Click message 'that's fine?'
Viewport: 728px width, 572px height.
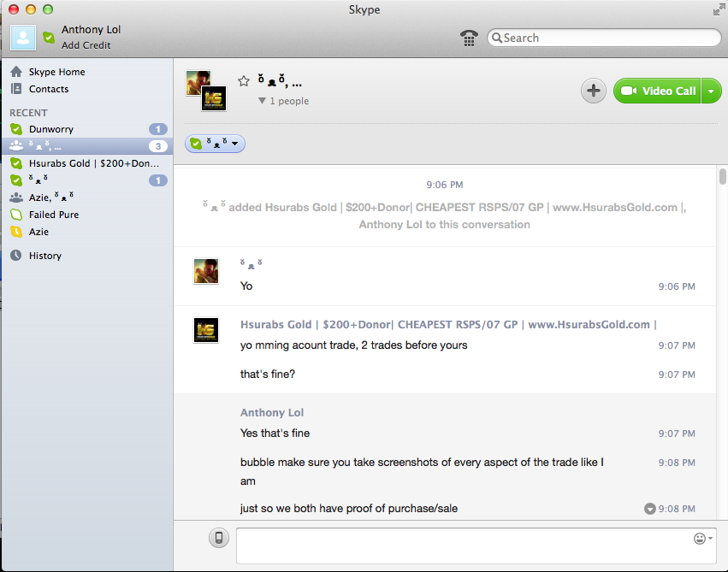pos(268,374)
